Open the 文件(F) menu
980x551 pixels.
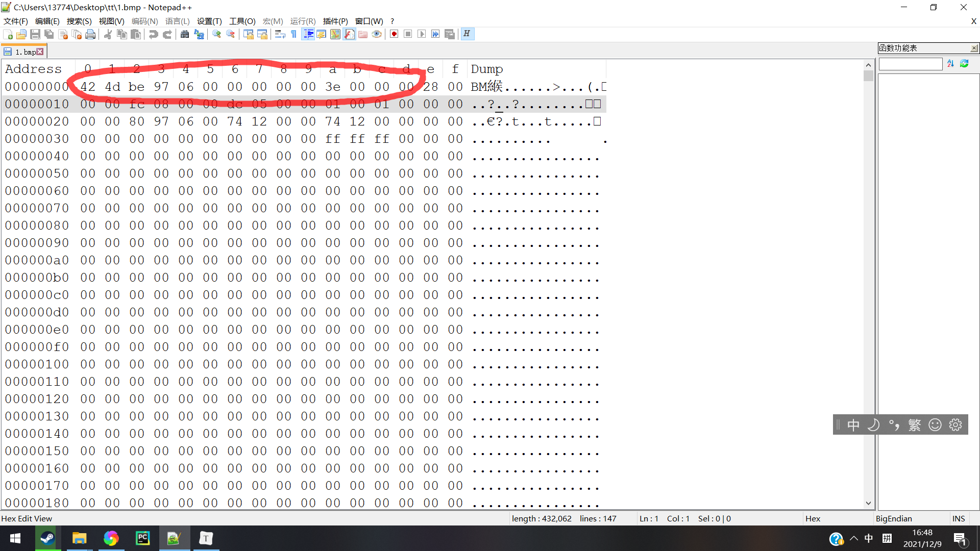click(x=16, y=21)
